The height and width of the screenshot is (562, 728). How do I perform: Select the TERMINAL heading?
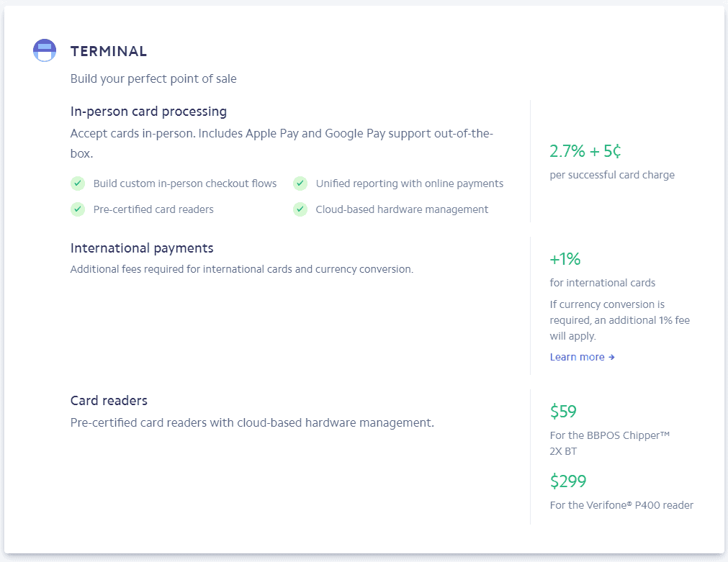click(x=109, y=51)
